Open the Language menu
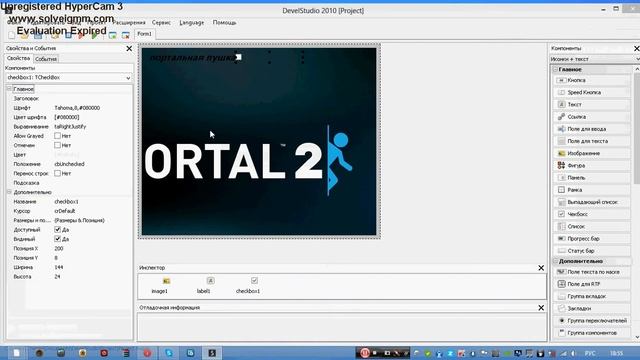The image size is (640, 360). [x=191, y=23]
